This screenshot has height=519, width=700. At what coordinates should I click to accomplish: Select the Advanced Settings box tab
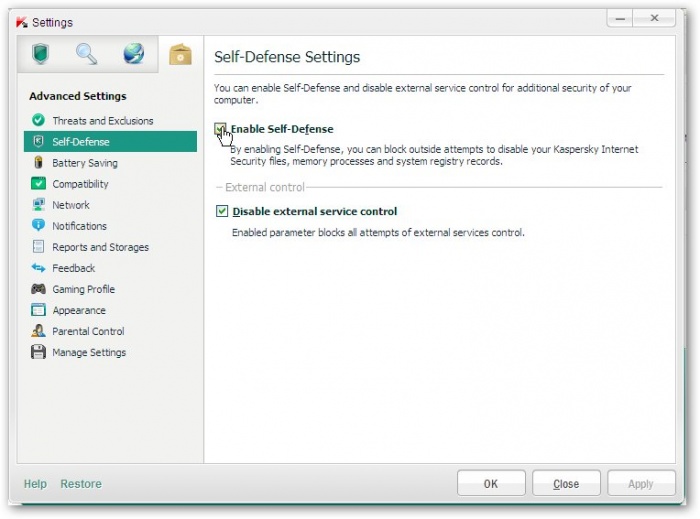pyautogui.click(x=180, y=54)
